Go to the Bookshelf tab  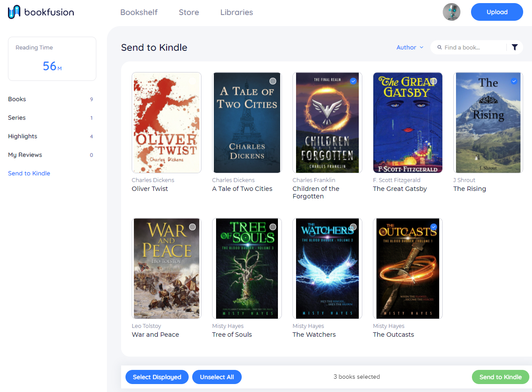pos(139,12)
